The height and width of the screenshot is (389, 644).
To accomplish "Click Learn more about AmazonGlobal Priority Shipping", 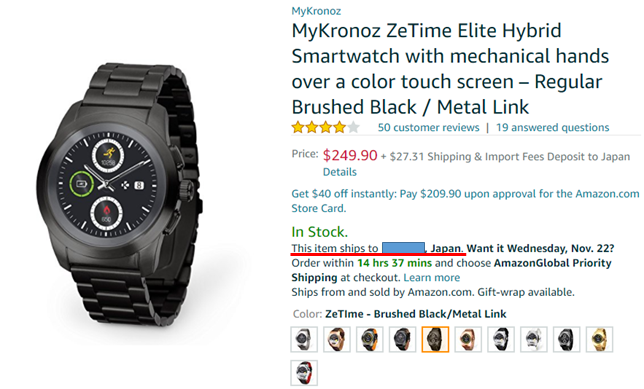I will [431, 278].
